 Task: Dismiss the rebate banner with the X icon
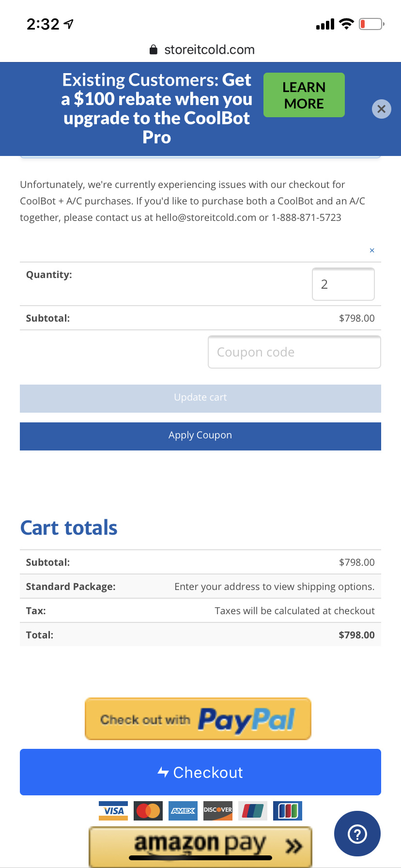click(381, 109)
